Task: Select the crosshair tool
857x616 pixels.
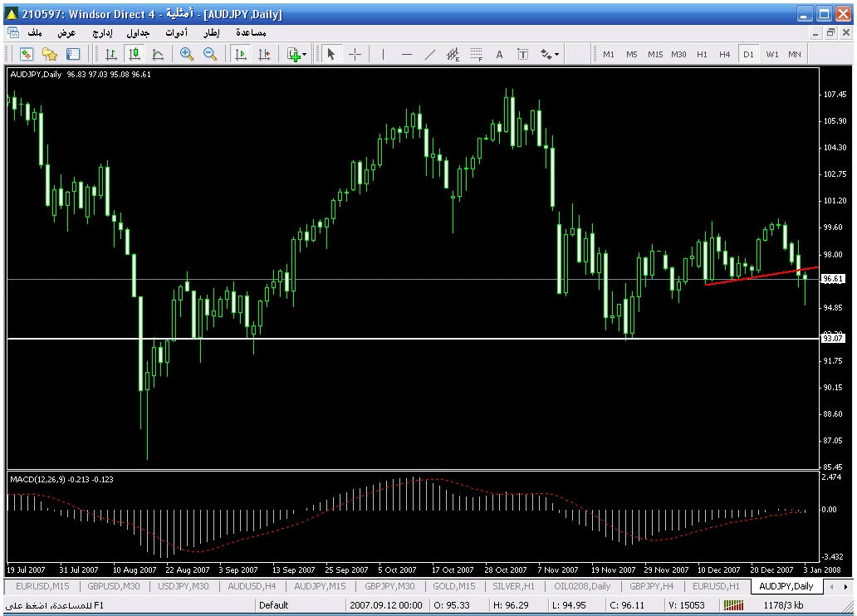Action: (x=355, y=54)
